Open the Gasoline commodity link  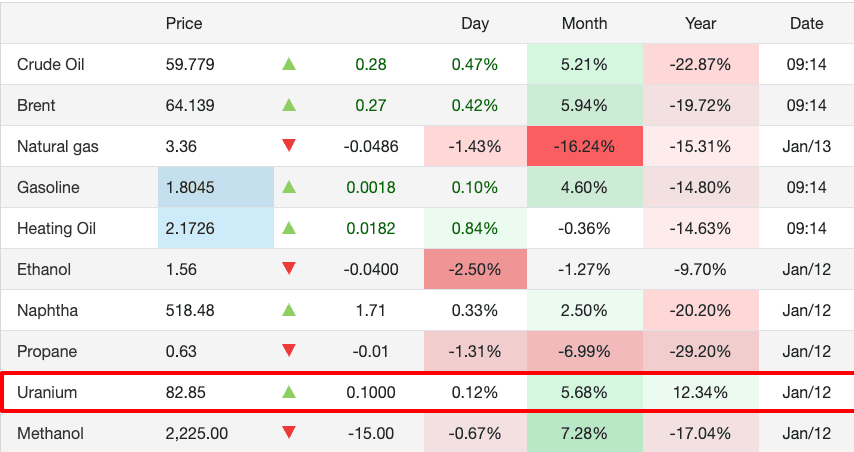pos(48,187)
